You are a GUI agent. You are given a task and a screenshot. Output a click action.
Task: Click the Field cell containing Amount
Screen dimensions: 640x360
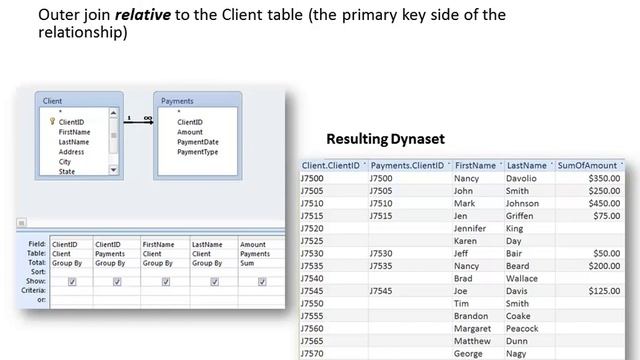point(261,244)
